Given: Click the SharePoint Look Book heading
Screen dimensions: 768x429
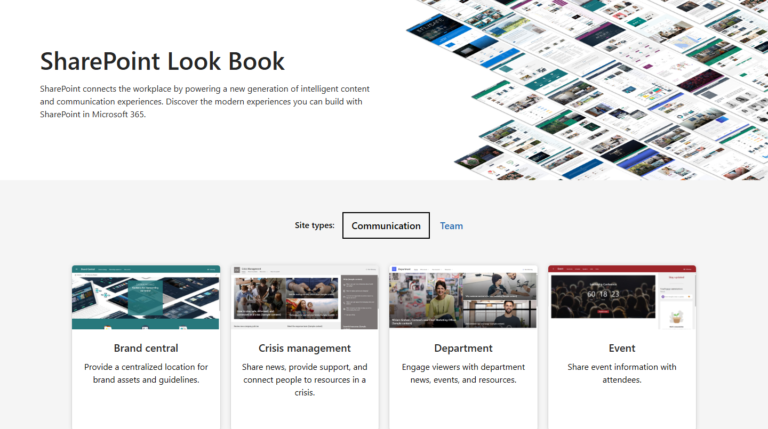Looking at the screenshot, I should click(162, 61).
